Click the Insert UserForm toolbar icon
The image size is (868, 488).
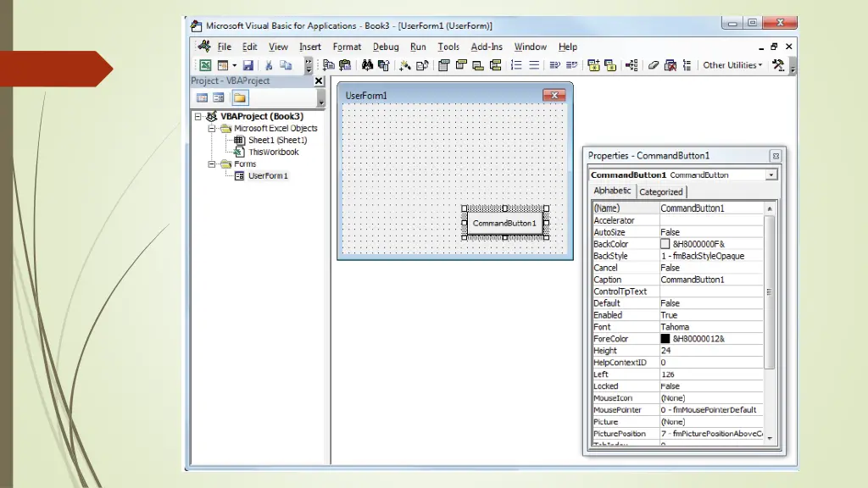(223, 65)
